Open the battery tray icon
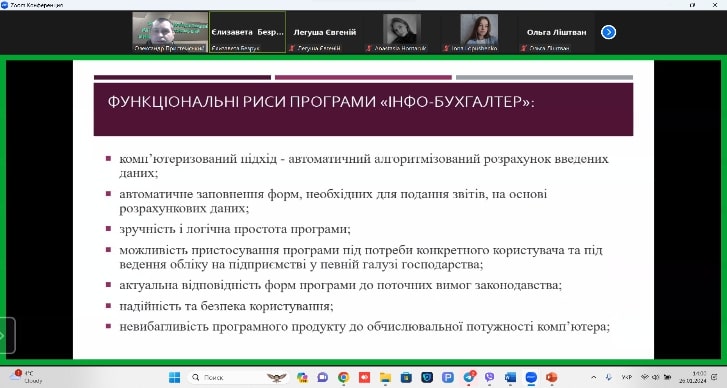The image size is (727, 388). point(667,377)
